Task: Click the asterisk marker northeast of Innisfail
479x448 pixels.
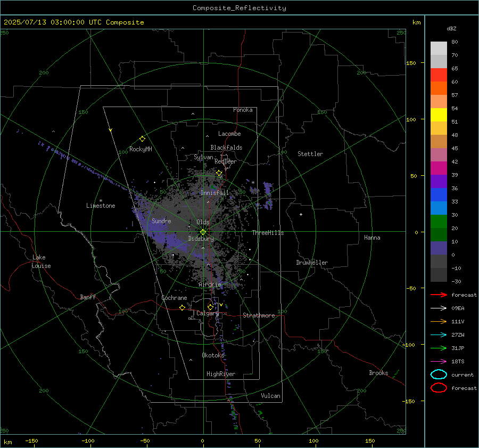Action: [x=253, y=183]
